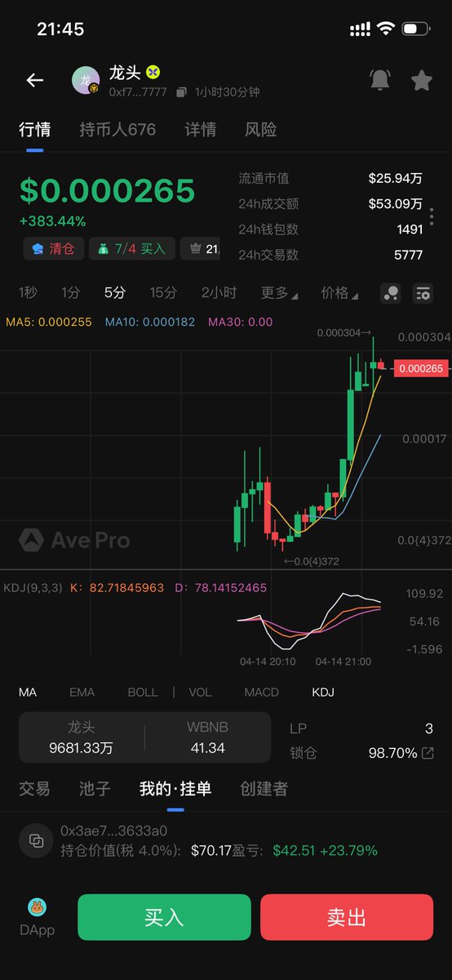This screenshot has height=980, width=452.
Task: Tap the 7/4 买入 tag
Action: coord(131,248)
